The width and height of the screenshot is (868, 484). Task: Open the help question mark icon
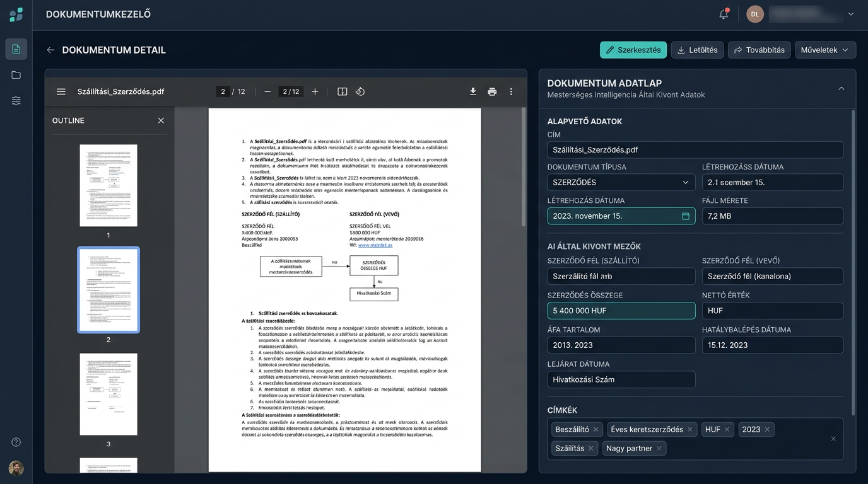coord(16,442)
